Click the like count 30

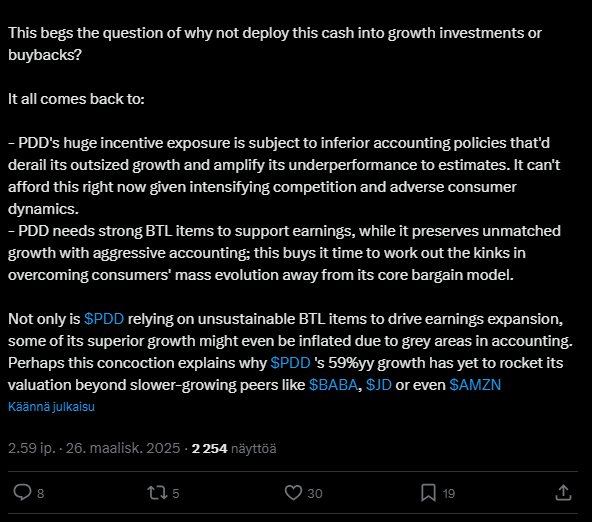(315, 494)
